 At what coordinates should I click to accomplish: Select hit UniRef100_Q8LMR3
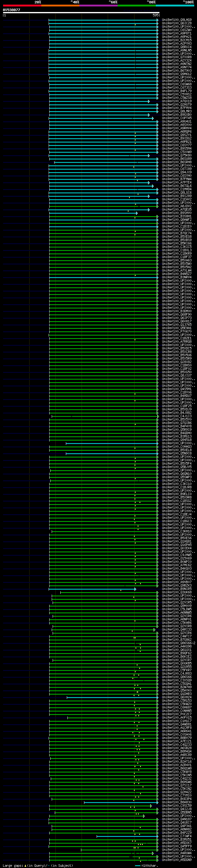[177, 111]
